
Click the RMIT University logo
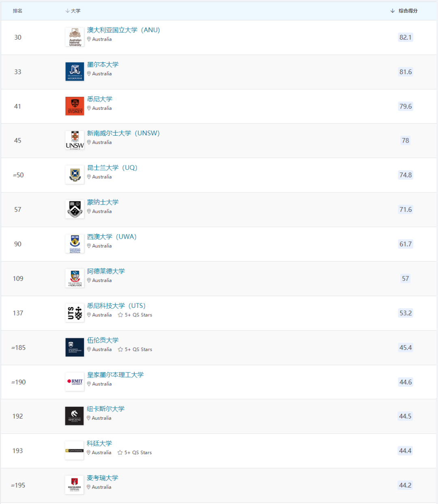[x=75, y=382]
